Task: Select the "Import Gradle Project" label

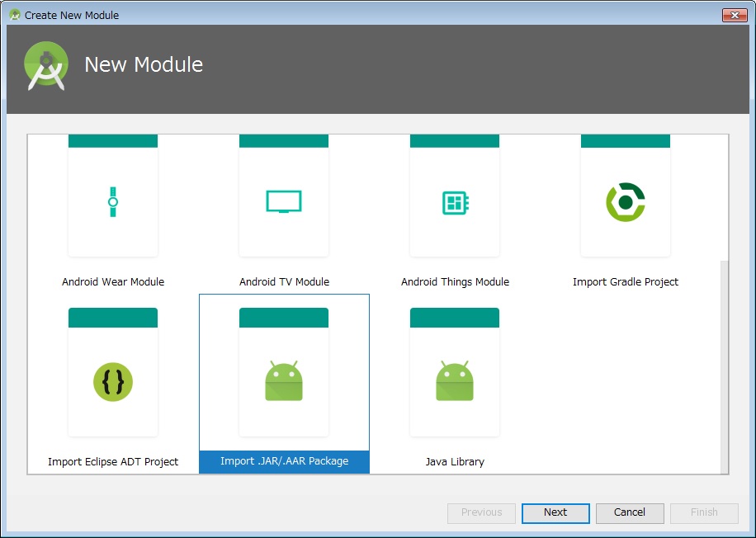Action: pos(626,282)
